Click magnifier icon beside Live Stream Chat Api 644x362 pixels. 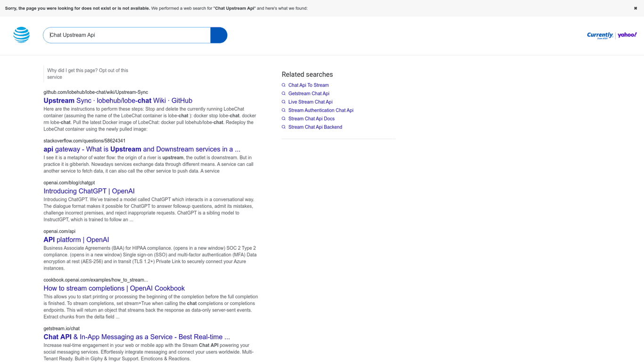[x=283, y=102]
